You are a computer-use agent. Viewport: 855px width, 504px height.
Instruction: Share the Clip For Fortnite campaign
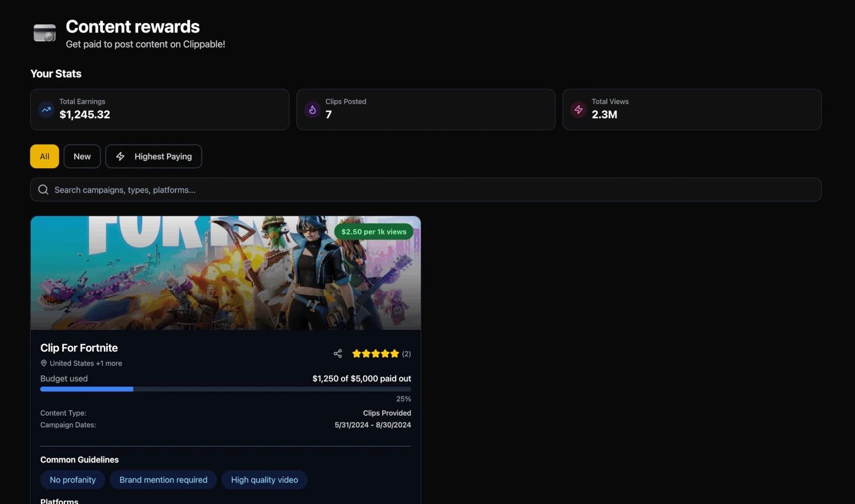(x=338, y=354)
